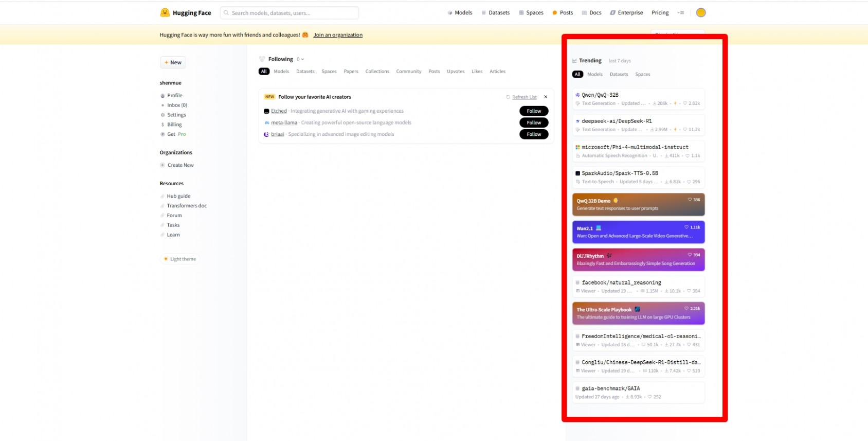Open gaia-benchmark/GAIA dataset
868x441 pixels.
638,393
